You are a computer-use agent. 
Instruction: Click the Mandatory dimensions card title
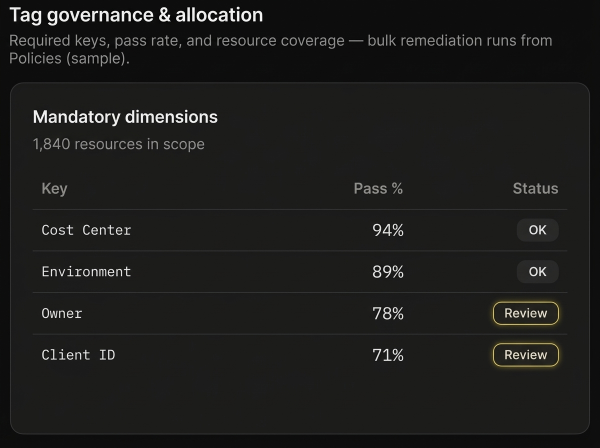pyautogui.click(x=125, y=117)
